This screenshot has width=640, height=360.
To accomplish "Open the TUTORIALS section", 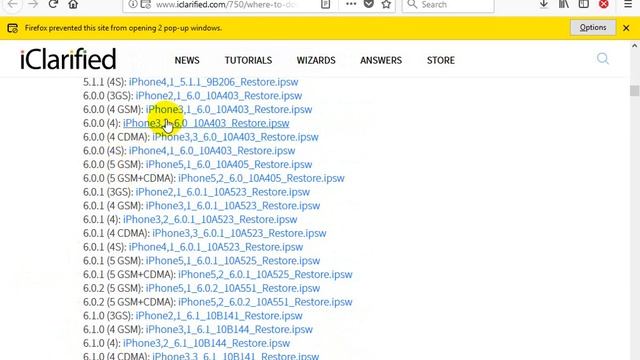I will pos(248,60).
